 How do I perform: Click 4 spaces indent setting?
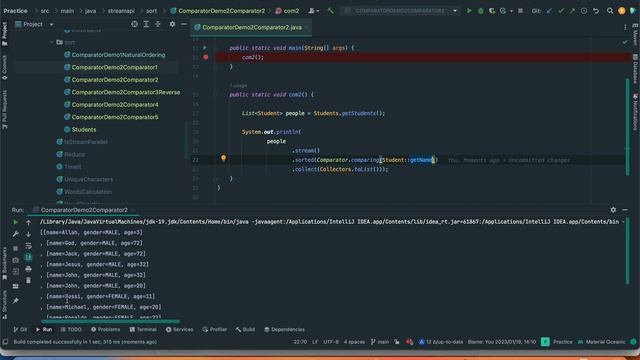click(354, 342)
